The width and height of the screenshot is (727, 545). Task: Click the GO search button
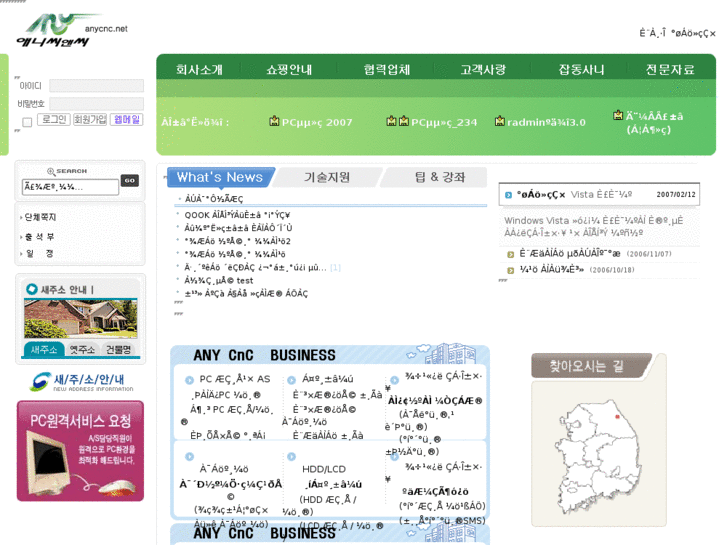[130, 180]
